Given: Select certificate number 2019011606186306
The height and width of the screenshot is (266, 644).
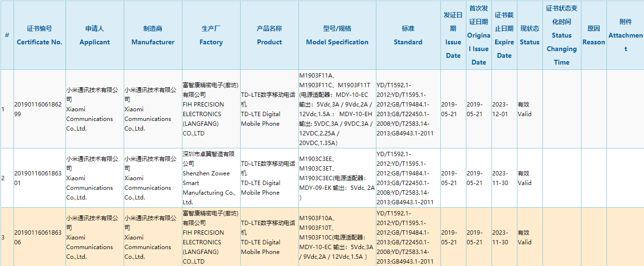Looking at the screenshot, I should pos(38,237).
